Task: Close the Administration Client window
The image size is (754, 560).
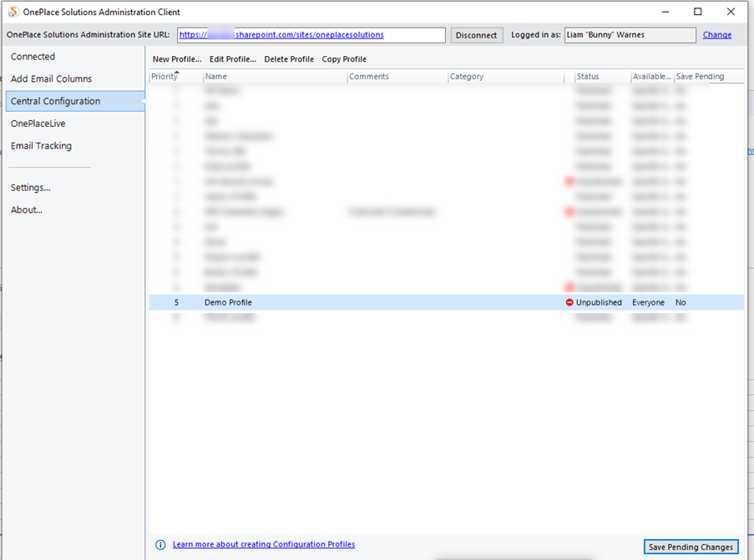Action: coord(731,12)
